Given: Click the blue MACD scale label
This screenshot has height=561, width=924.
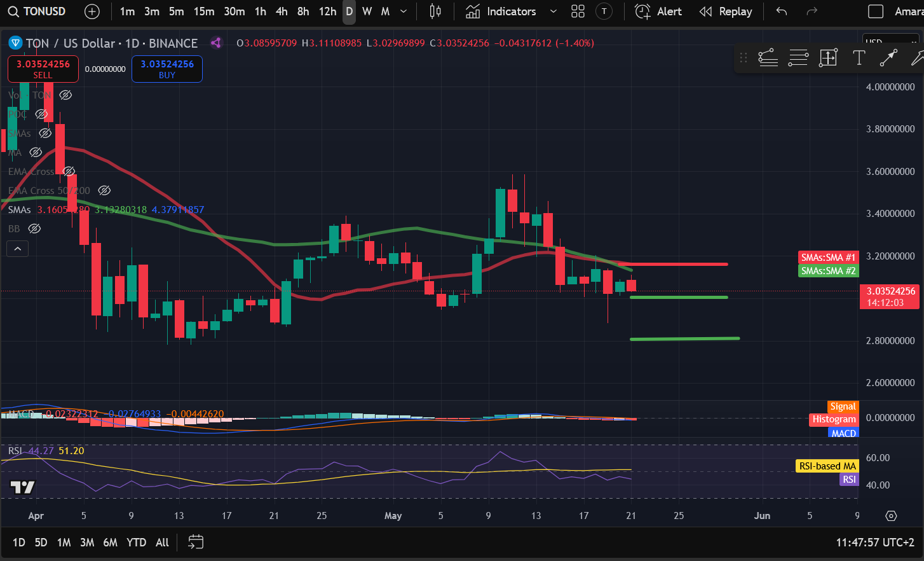Looking at the screenshot, I should 843,433.
